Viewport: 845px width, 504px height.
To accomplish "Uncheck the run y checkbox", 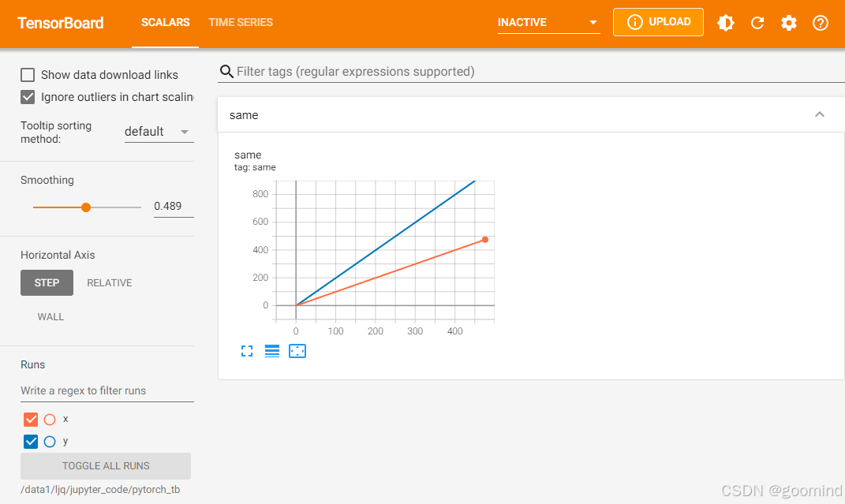I will pyautogui.click(x=31, y=442).
